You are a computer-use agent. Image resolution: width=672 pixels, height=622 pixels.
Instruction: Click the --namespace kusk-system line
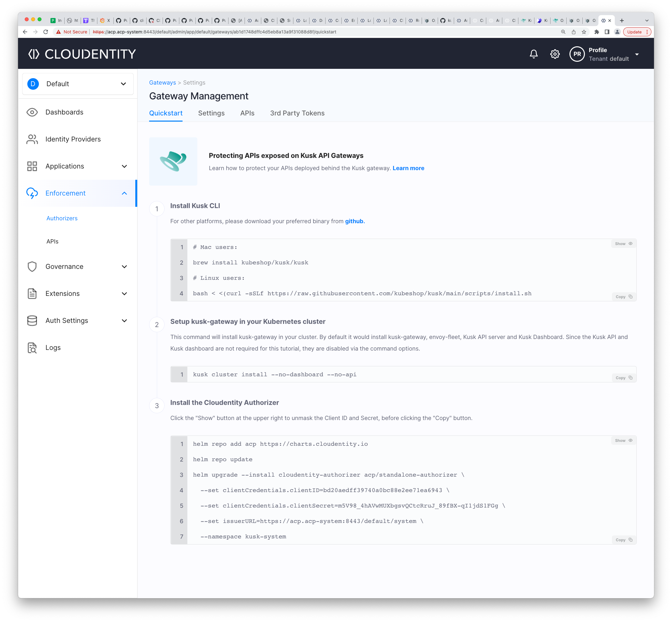243,536
